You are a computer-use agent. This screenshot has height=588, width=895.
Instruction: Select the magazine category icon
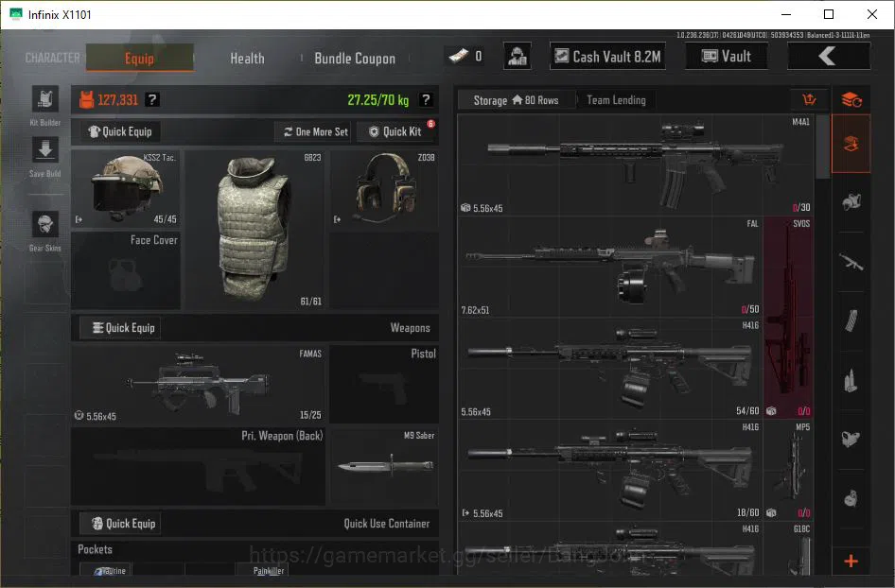tap(851, 321)
